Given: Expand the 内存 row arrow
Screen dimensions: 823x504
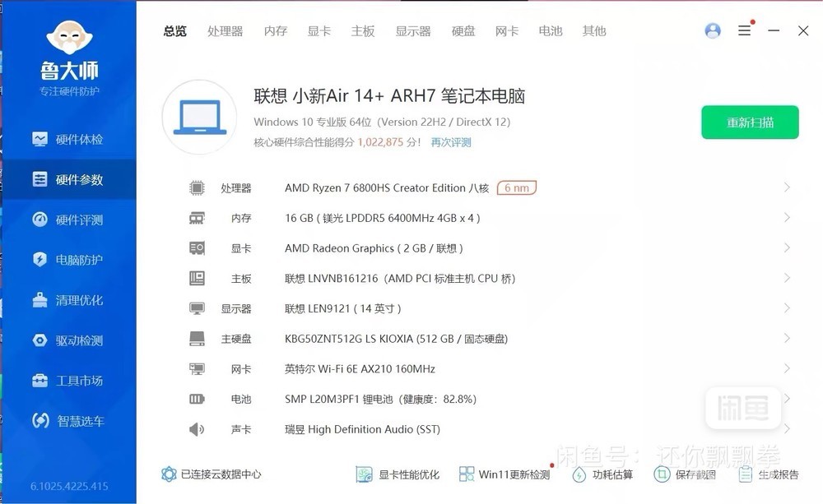Looking at the screenshot, I should [x=787, y=218].
